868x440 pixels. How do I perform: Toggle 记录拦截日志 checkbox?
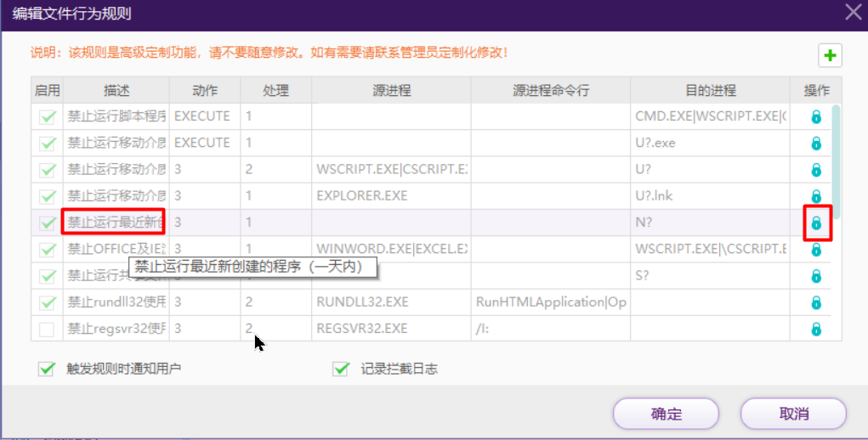click(341, 369)
